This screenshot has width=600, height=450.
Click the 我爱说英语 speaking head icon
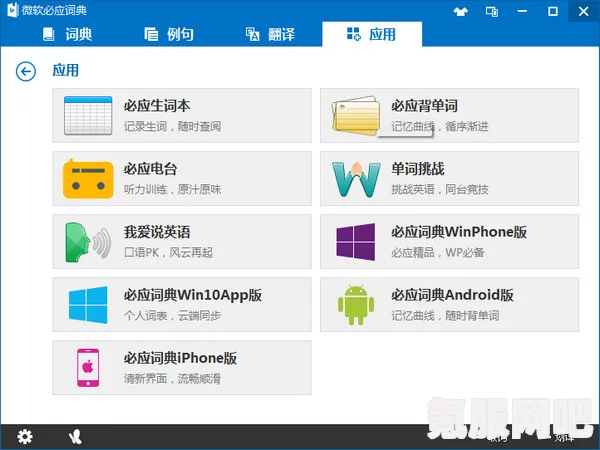tap(88, 242)
